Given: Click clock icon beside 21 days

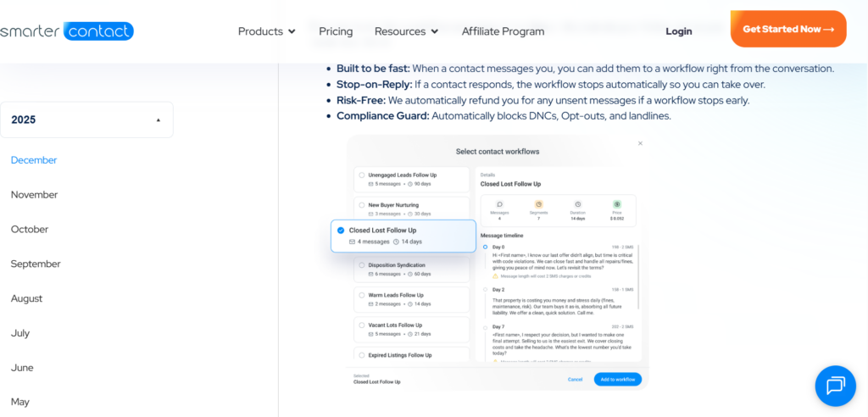Looking at the screenshot, I should click(410, 334).
